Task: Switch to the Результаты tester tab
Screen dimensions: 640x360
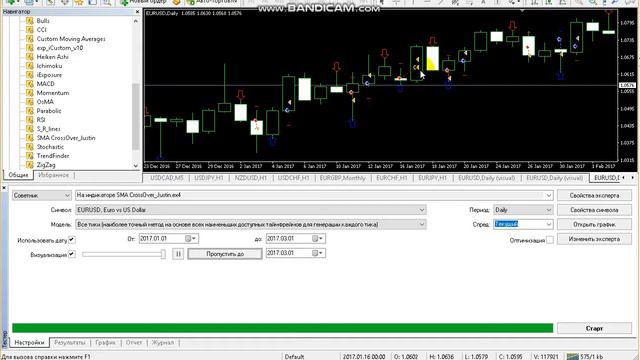Action: point(70,342)
